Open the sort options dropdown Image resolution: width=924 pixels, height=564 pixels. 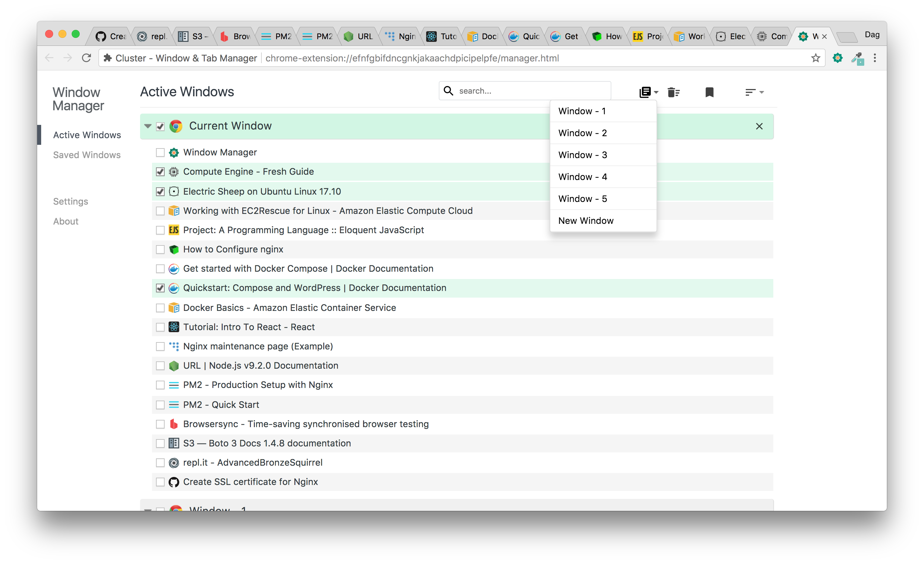[x=754, y=92]
